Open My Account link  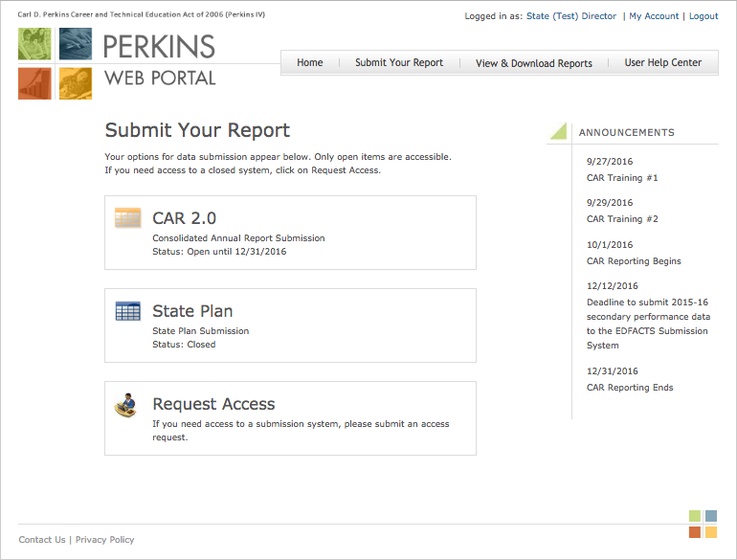tap(654, 16)
